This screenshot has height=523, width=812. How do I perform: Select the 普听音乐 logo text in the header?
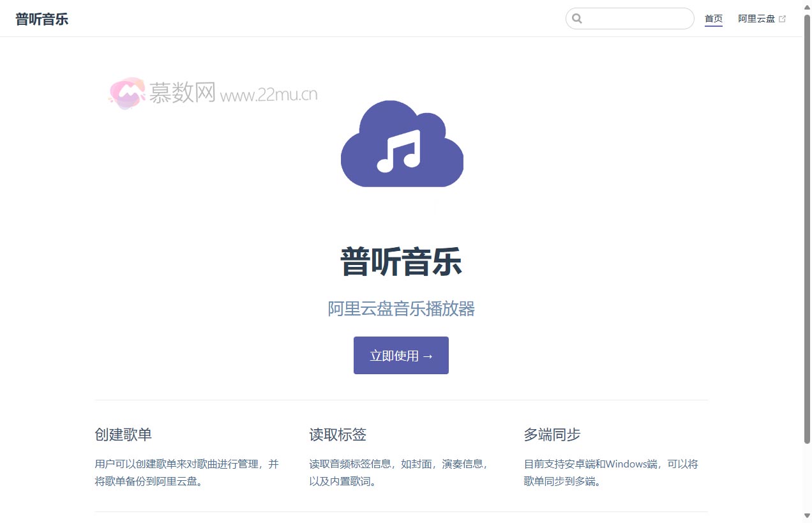point(42,19)
